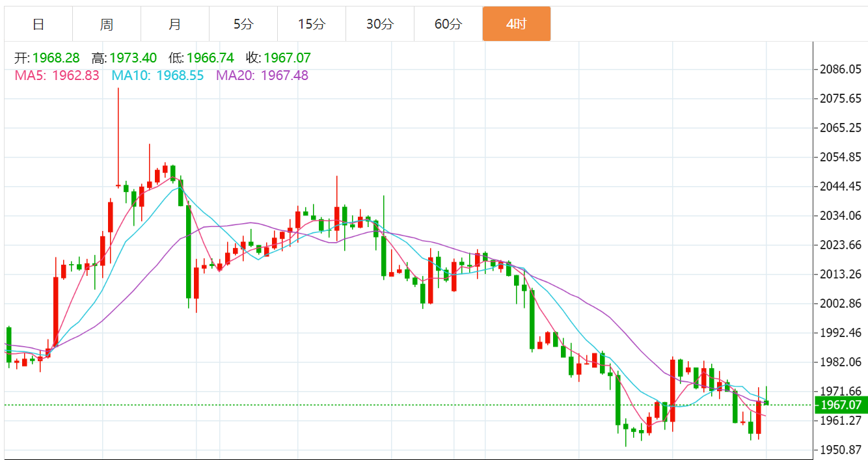Image resolution: width=868 pixels, height=460 pixels.
Task: Select the high price 高:1973.40
Action: pyautogui.click(x=124, y=58)
